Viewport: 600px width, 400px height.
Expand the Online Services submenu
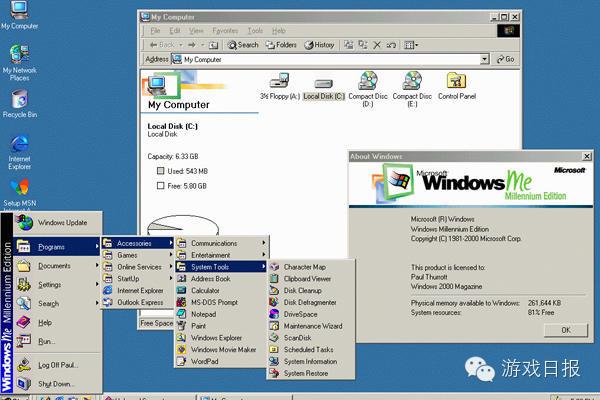coord(138,267)
